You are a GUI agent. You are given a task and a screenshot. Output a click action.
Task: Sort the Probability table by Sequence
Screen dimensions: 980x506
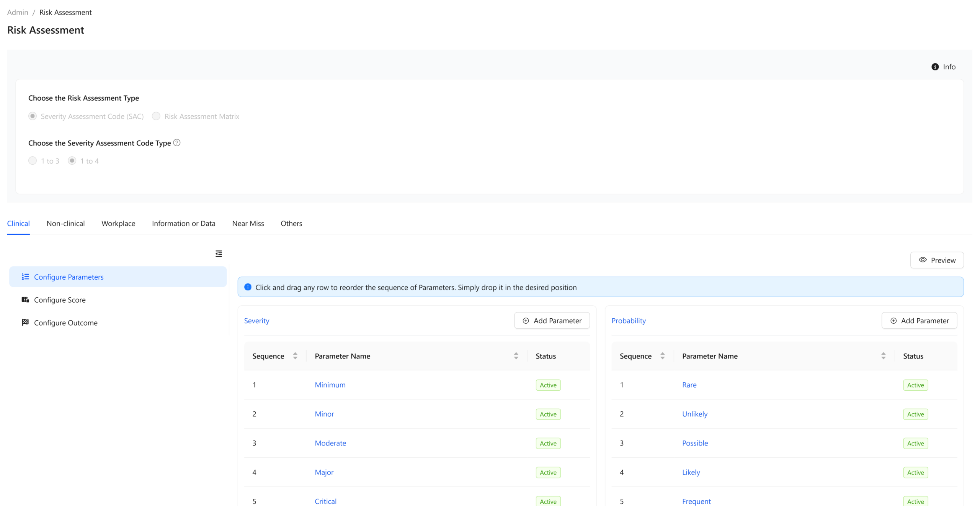click(663, 356)
